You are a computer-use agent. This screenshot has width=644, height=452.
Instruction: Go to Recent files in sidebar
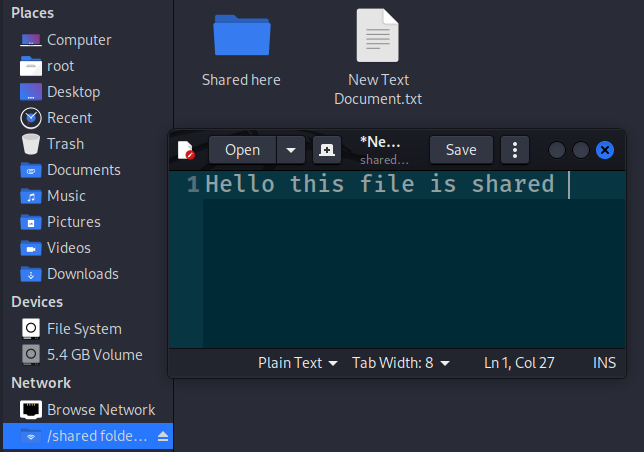(x=69, y=118)
